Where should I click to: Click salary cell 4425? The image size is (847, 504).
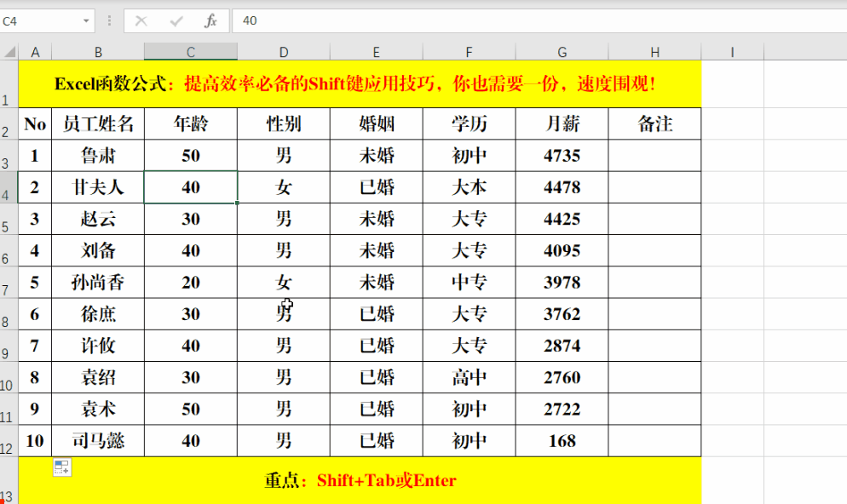(x=562, y=219)
